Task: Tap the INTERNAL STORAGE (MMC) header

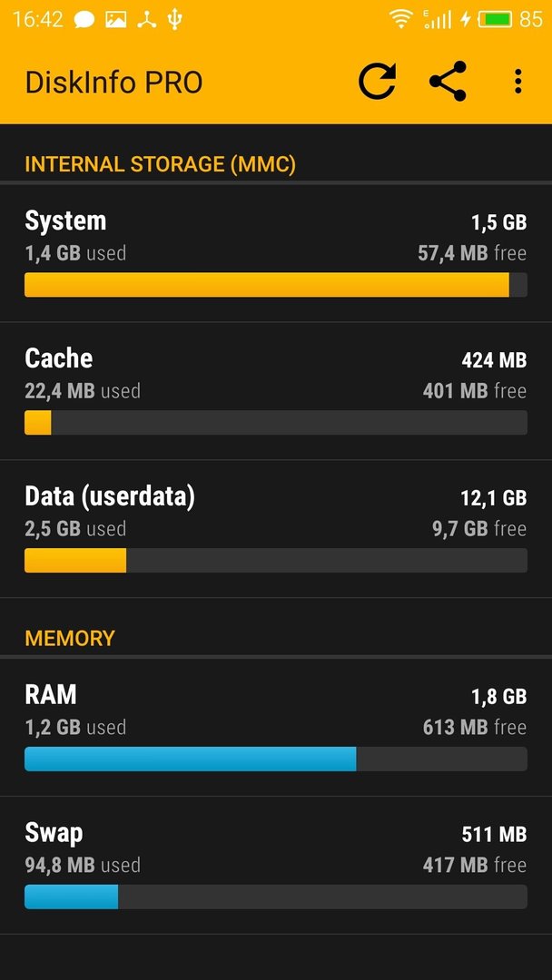Action: [160, 164]
